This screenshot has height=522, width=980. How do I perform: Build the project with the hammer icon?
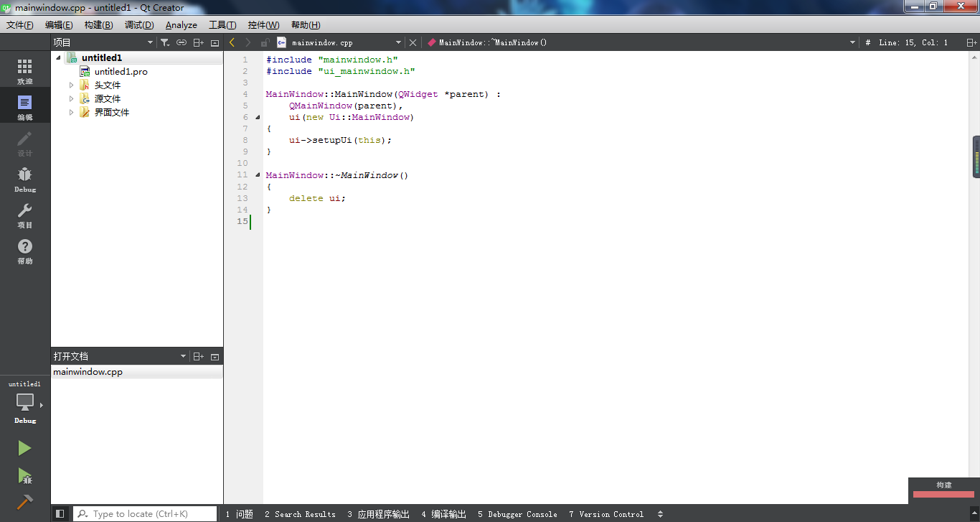pyautogui.click(x=24, y=502)
